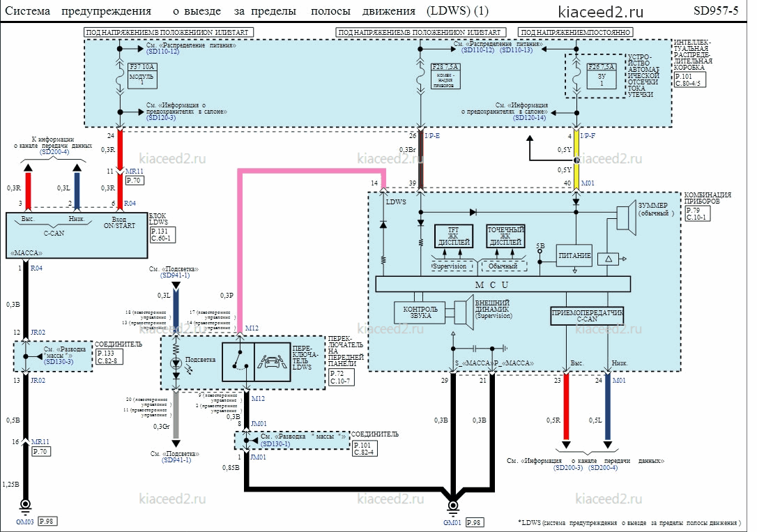Screen dimensions: 757x532
Task: Click the ПОД НАПРЯЖЕНИЕМ ПОСТОЯННО header box
Action: click(x=576, y=32)
